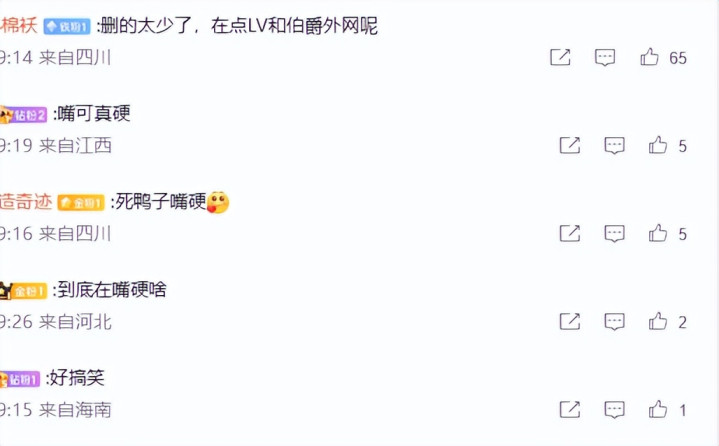Share the comment from 海南
This screenshot has height=446, width=719.
(x=570, y=409)
